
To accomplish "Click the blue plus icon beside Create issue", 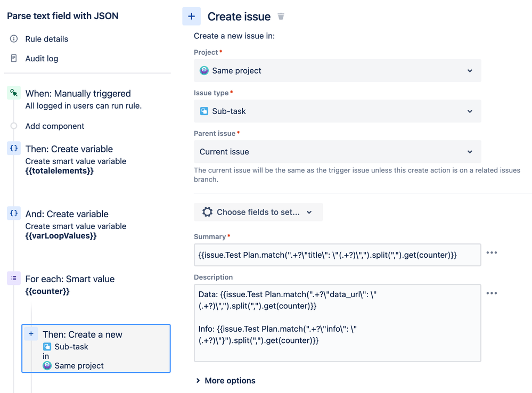I will click(x=191, y=17).
